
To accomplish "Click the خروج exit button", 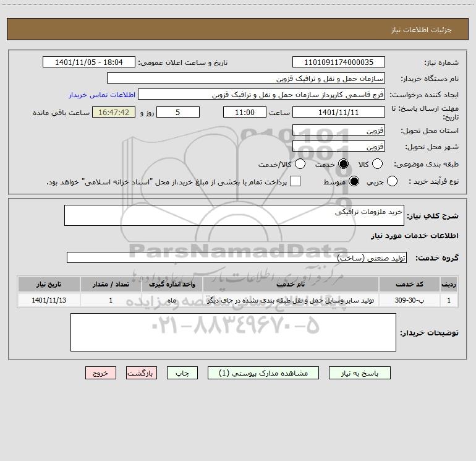I will 101,373.
